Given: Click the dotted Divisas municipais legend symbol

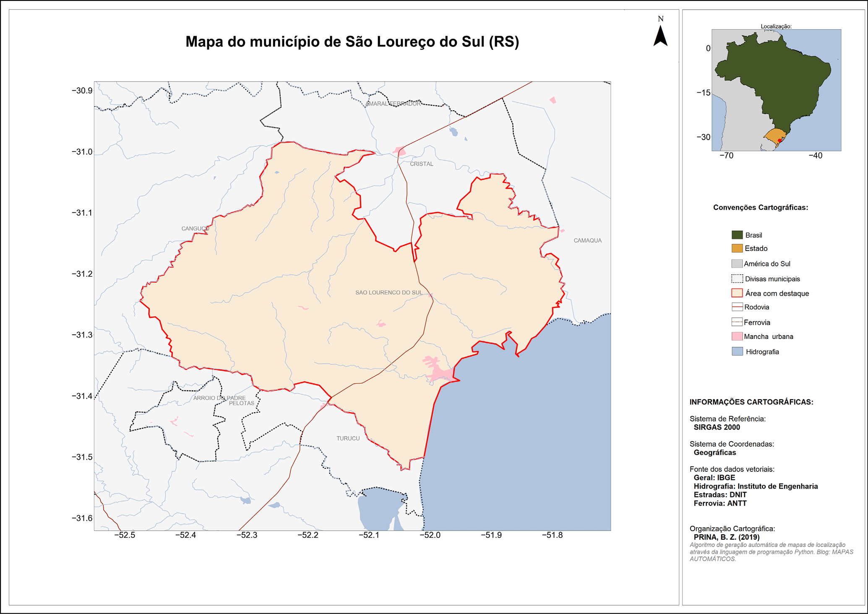Looking at the screenshot, I should (x=737, y=279).
